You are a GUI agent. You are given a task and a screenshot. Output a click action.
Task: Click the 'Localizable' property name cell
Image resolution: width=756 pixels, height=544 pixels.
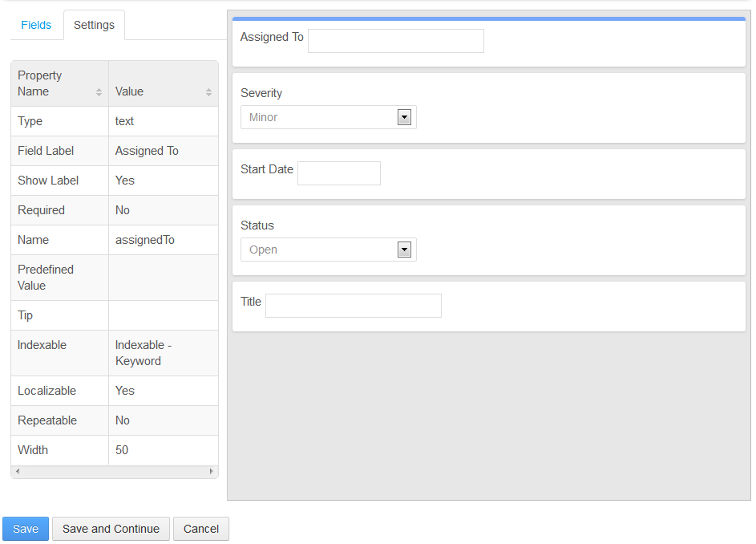60,391
